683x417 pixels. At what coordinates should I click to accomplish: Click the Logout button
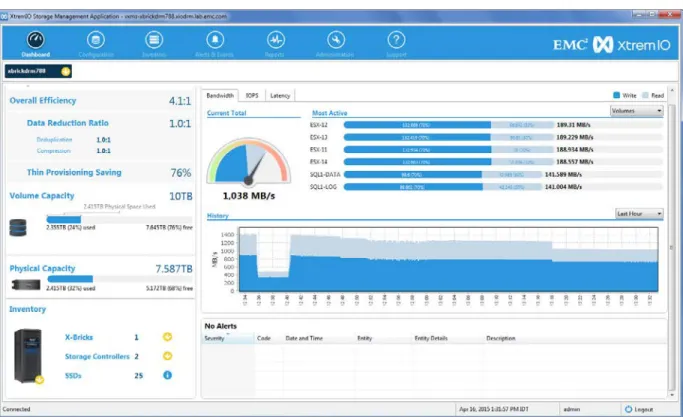tap(639, 409)
